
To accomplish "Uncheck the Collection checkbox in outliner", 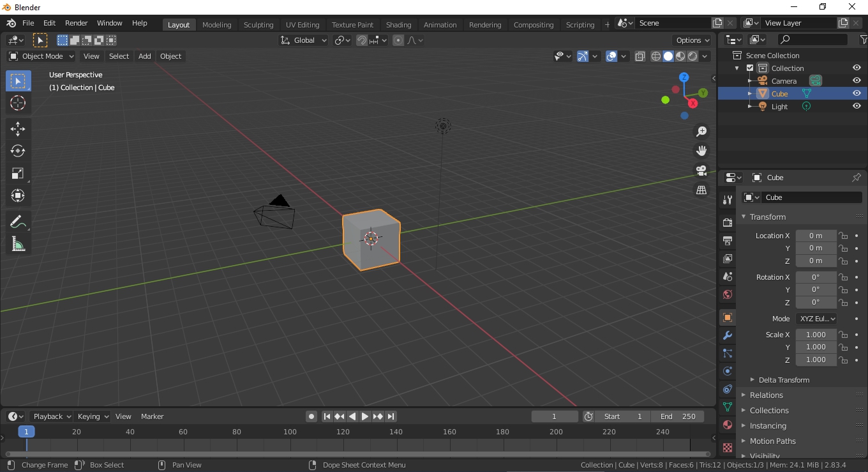I will [750, 68].
